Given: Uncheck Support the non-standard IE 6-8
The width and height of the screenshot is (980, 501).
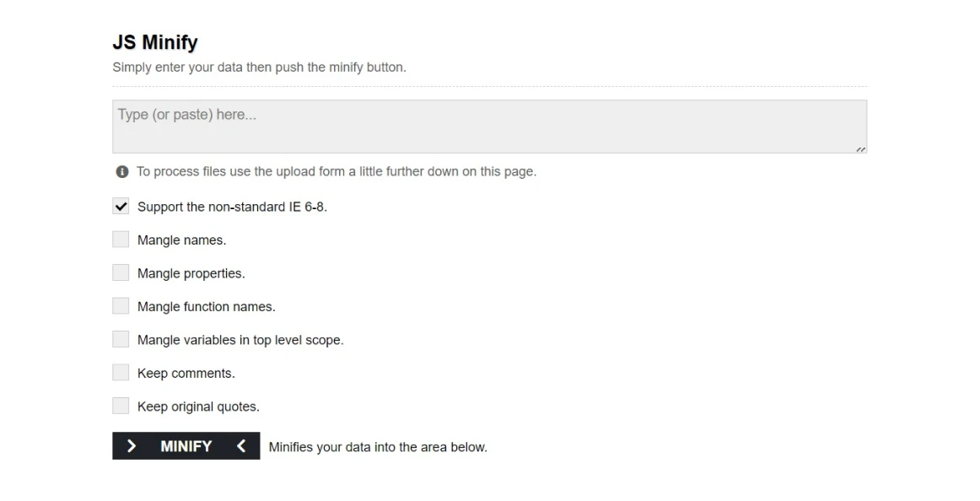Looking at the screenshot, I should click(x=120, y=205).
